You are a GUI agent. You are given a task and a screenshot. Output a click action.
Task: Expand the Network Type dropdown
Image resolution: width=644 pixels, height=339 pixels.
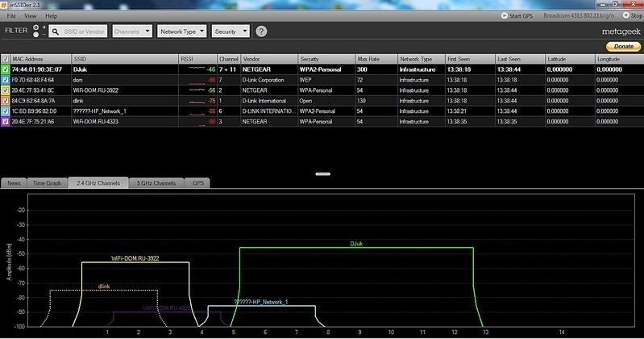tap(181, 31)
